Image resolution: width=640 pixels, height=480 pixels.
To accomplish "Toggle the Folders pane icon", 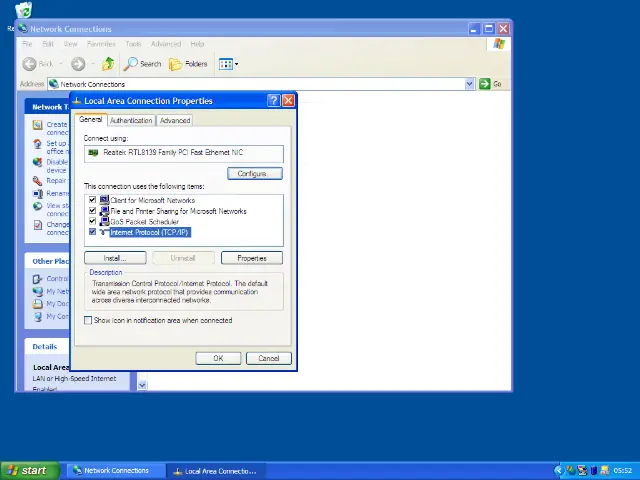I will (x=188, y=64).
